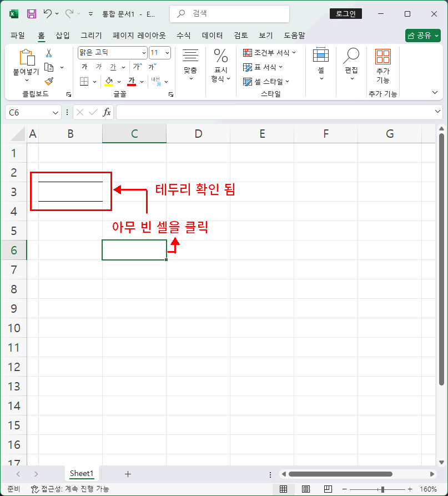
Task: Click the Sheet1 tab
Action: click(82, 474)
